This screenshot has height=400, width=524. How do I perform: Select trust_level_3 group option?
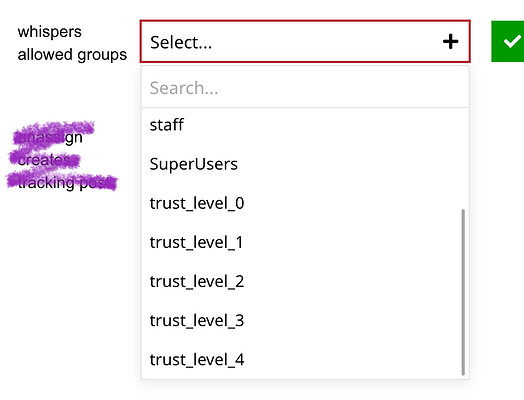click(305, 320)
